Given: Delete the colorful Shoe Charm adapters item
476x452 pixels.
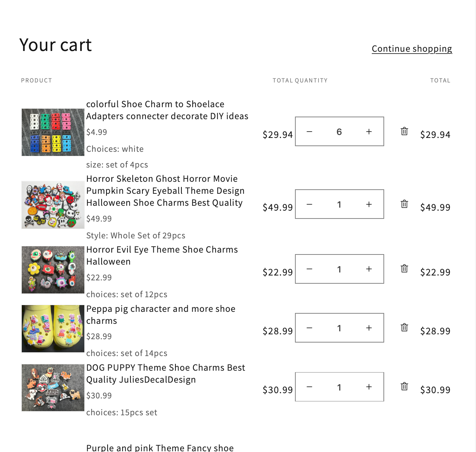Looking at the screenshot, I should (x=404, y=131).
